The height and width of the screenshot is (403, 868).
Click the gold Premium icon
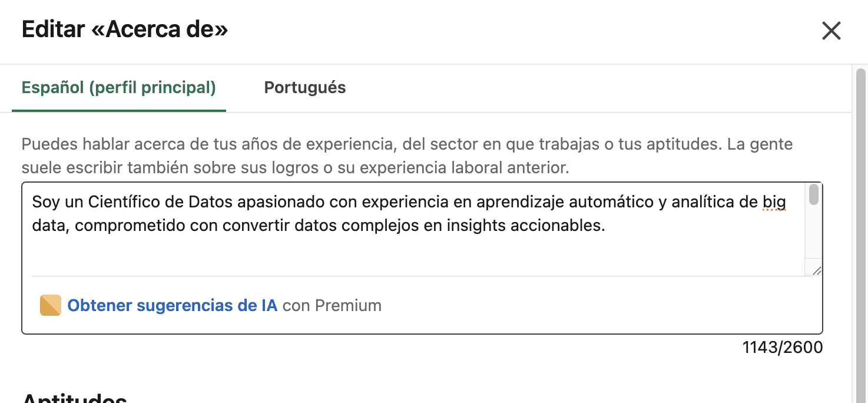coord(50,305)
